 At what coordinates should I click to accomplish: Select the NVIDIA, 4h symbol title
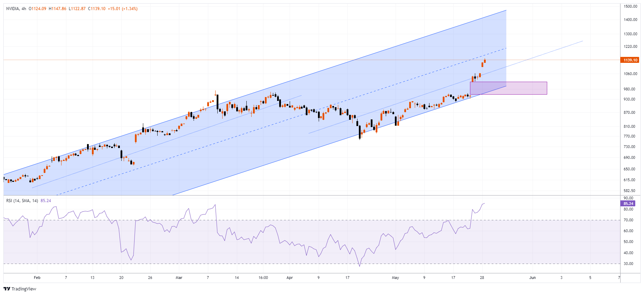tap(16, 9)
